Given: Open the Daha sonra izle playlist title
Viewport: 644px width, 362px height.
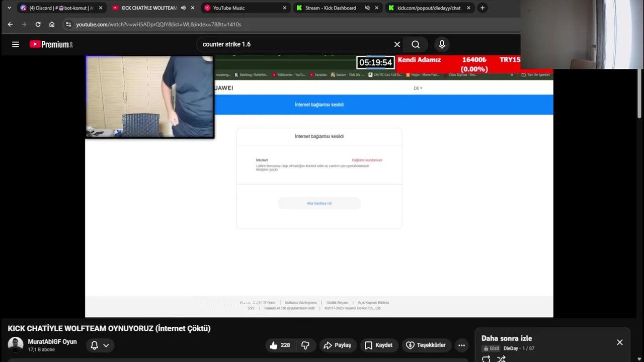Looking at the screenshot, I should 507,338.
